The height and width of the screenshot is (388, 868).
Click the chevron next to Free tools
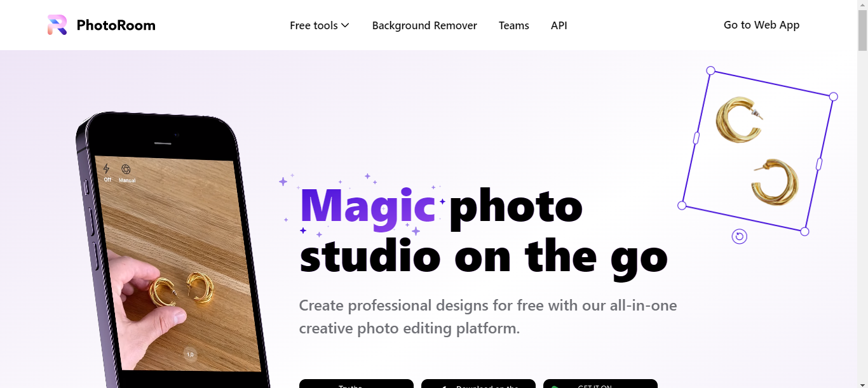point(345,25)
